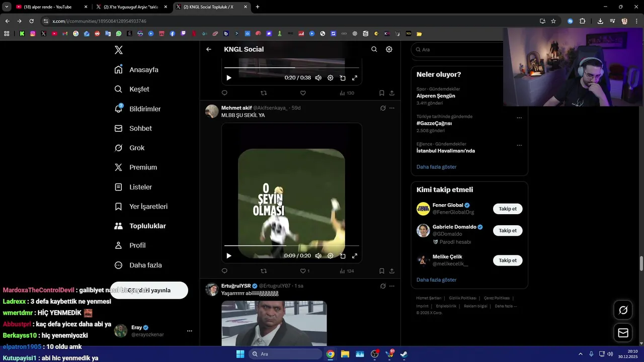This screenshot has width=644, height=362.
Task: Open Windows Start menu
Action: [240, 354]
